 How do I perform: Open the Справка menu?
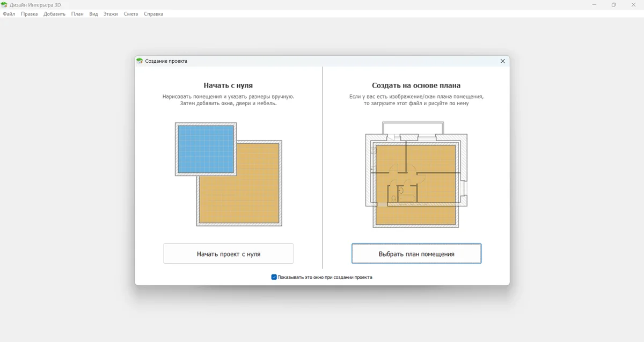tap(153, 14)
